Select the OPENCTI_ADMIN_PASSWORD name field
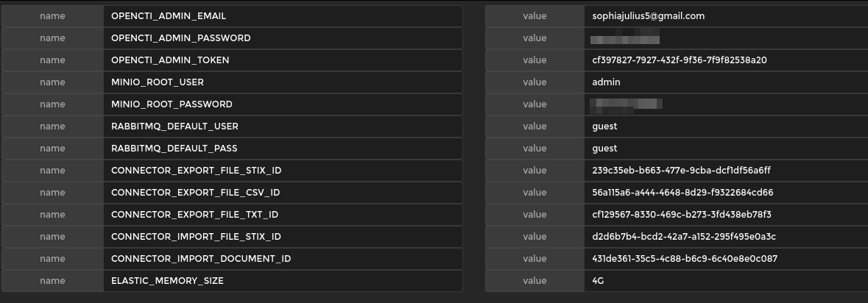 283,38
